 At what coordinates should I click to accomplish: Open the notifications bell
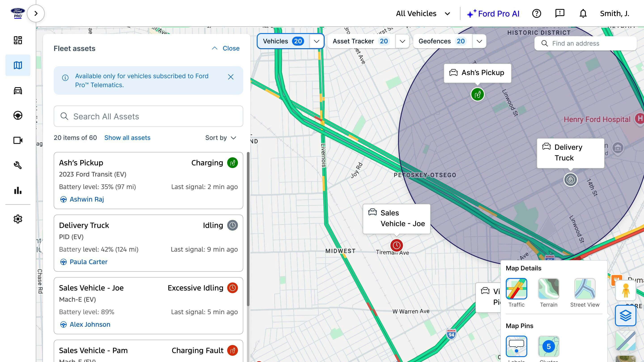coord(583,13)
